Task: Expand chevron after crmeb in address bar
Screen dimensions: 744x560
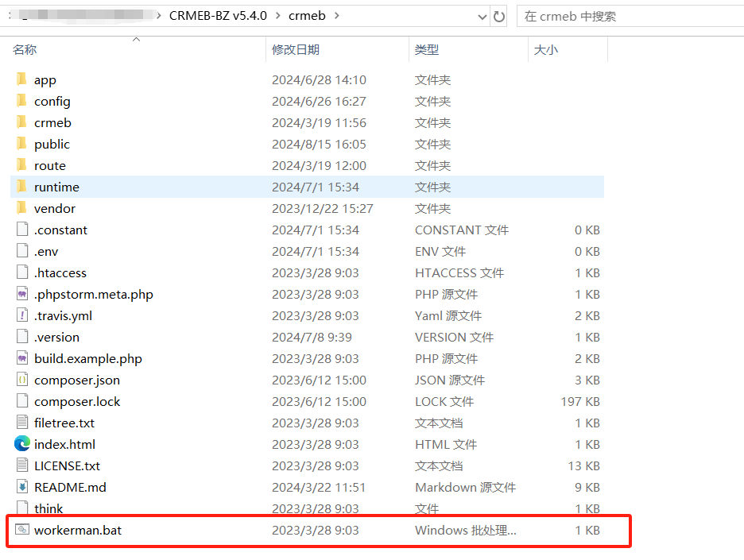Action: 337,16
